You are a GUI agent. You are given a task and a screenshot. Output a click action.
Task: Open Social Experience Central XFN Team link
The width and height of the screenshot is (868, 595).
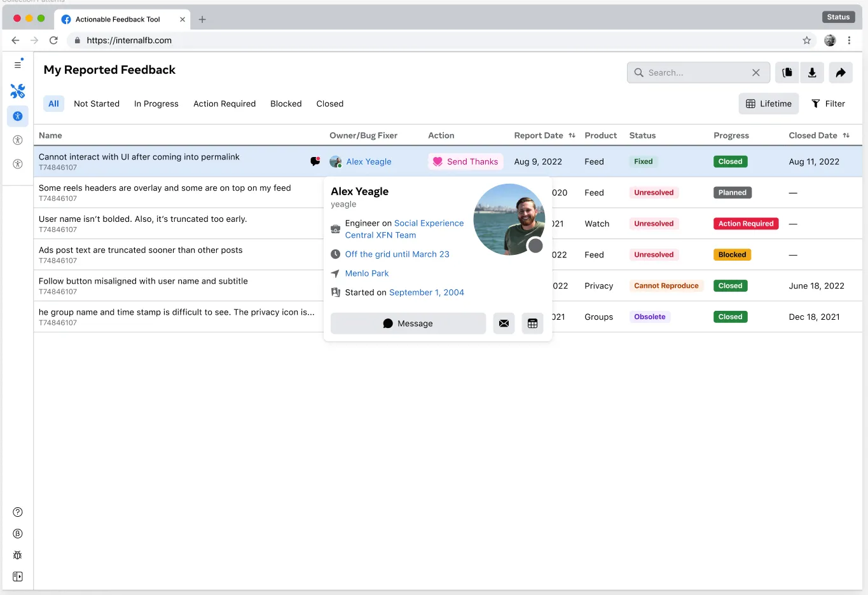coord(404,229)
